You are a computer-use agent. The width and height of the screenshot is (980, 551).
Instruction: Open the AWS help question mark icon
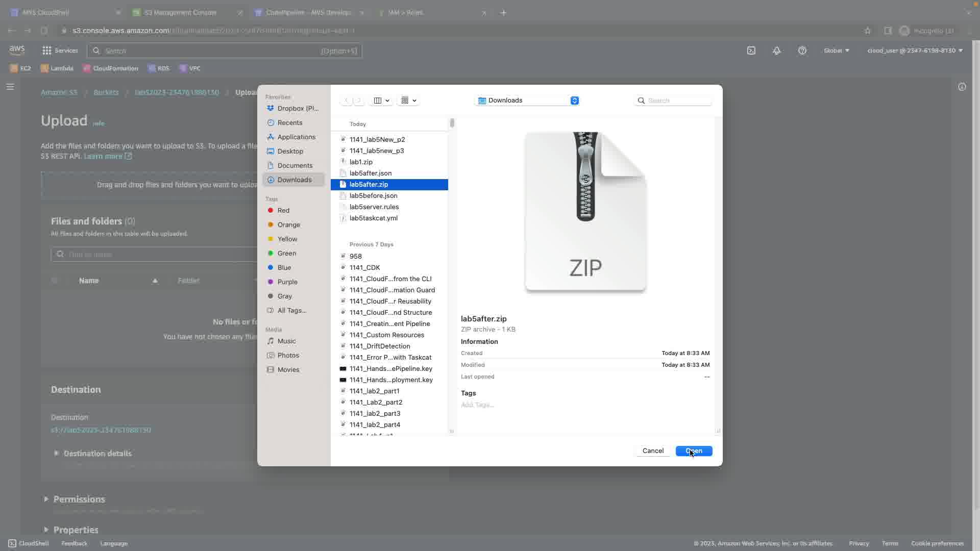802,51
